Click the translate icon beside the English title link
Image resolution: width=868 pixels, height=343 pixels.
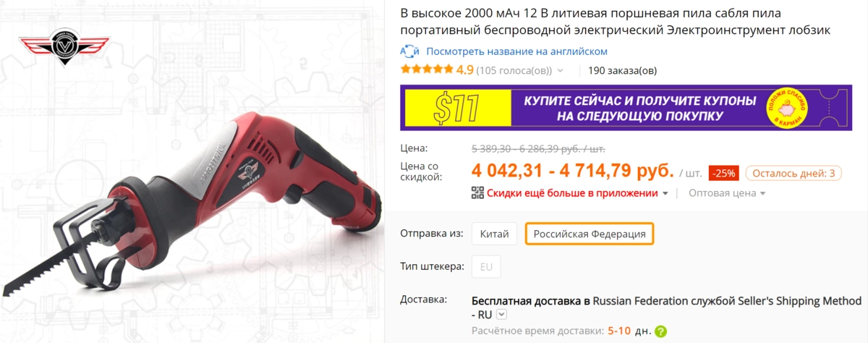[x=410, y=51]
